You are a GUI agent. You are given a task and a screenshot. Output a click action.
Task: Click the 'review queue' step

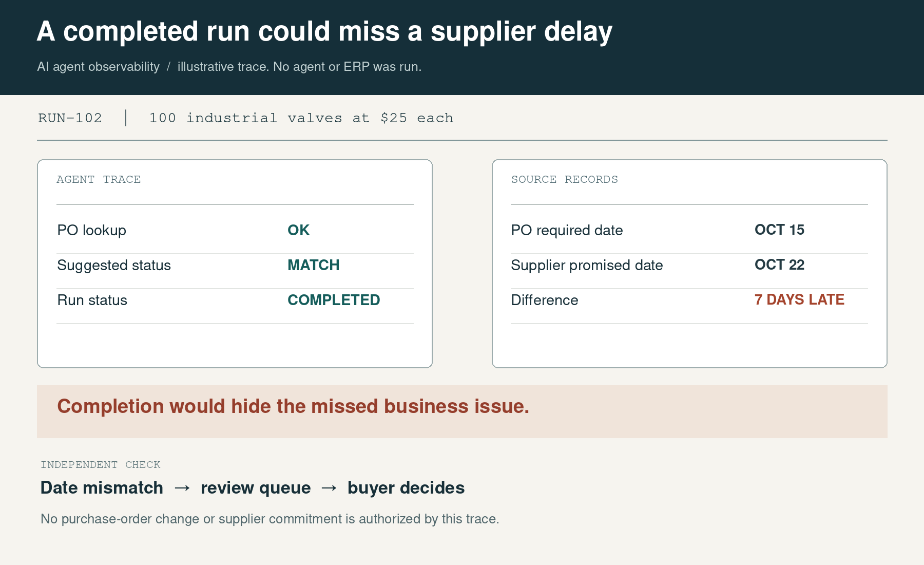tap(256, 488)
